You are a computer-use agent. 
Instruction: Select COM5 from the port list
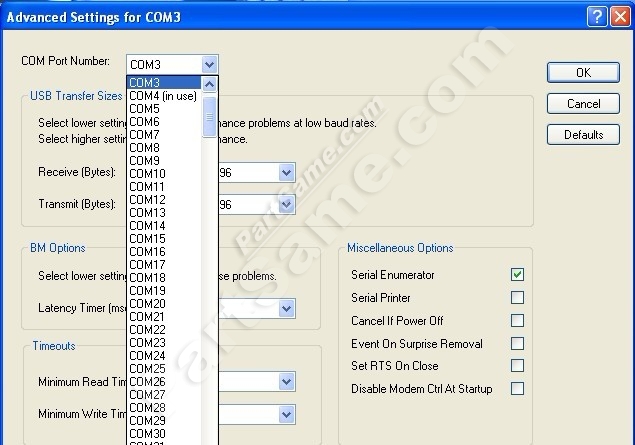(x=164, y=109)
